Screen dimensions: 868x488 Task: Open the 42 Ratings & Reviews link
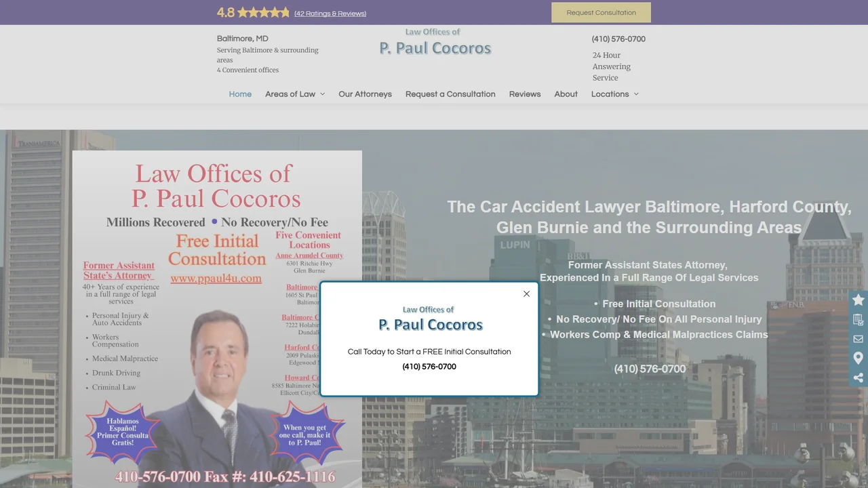330,14
